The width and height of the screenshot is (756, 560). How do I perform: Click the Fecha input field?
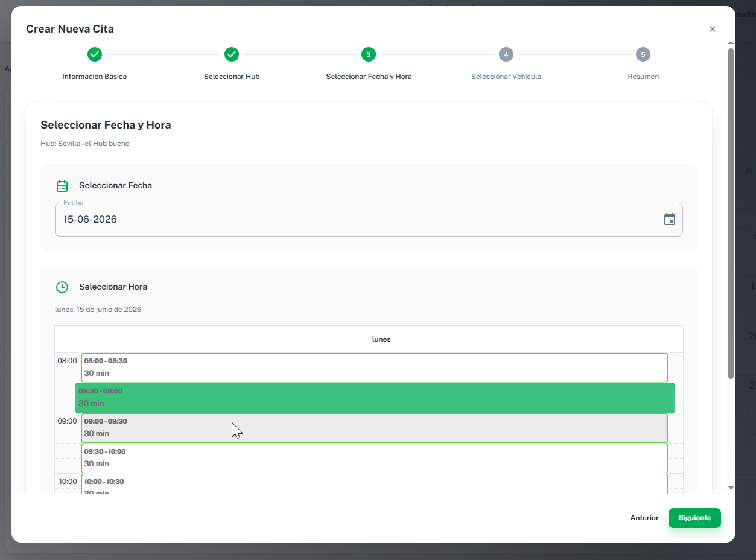(369, 220)
